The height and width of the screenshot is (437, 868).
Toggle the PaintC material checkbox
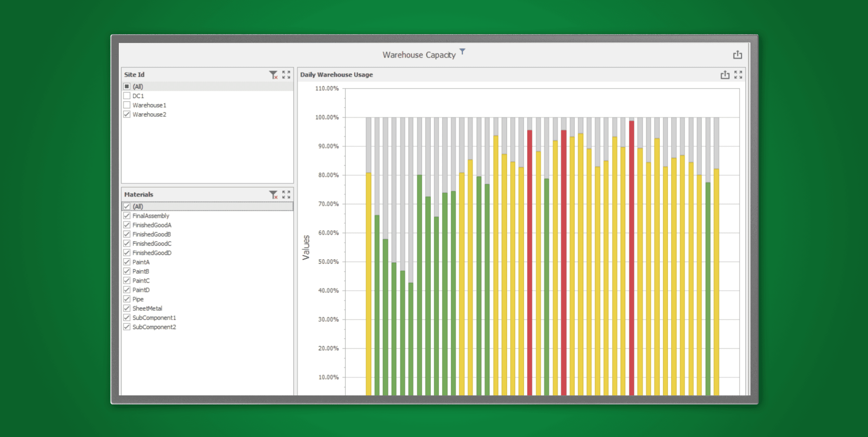(x=127, y=280)
